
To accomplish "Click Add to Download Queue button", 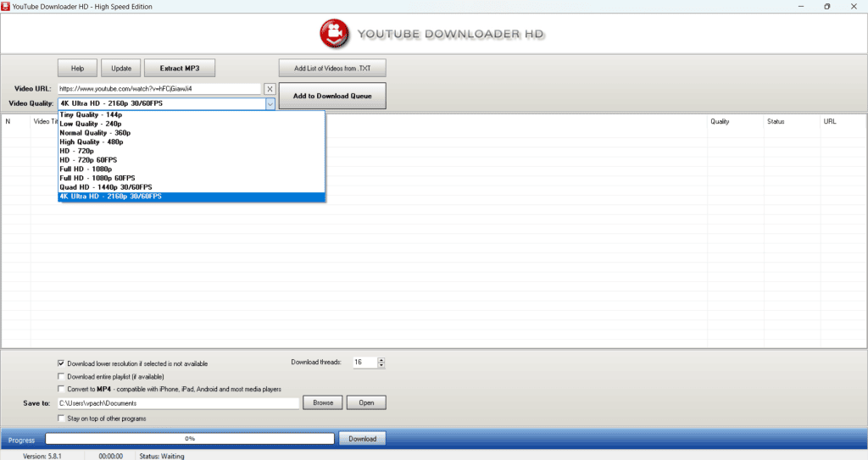I will pos(332,96).
